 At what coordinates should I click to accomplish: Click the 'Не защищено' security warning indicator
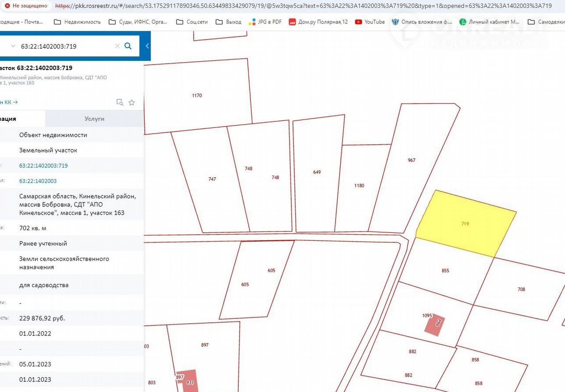coord(26,6)
